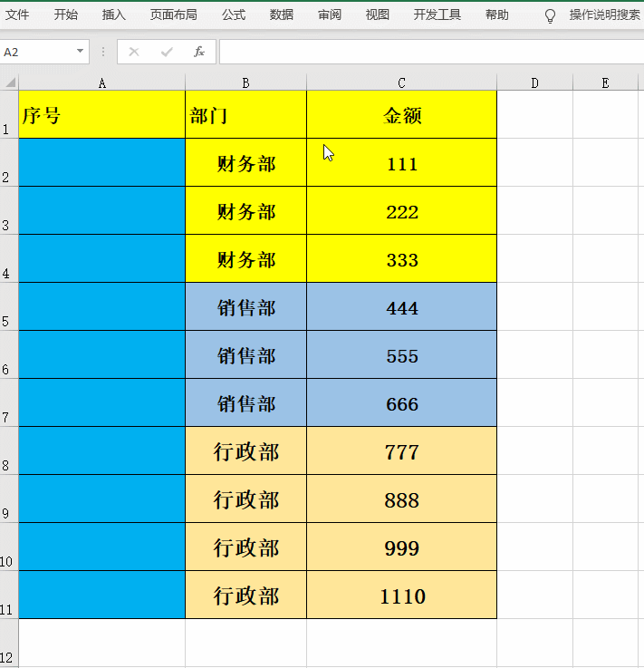The width and height of the screenshot is (644, 668).
Task: Select row 5 header
Action: click(9, 306)
